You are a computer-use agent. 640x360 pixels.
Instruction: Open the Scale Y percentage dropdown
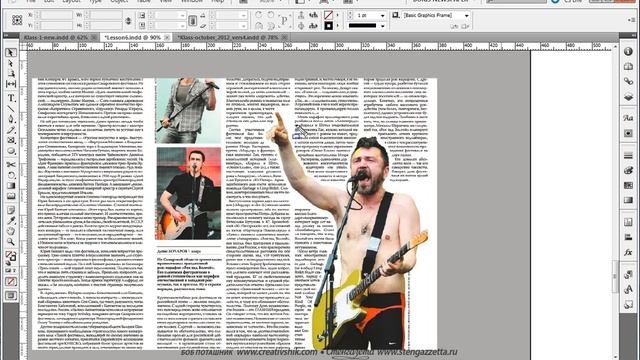tap(182, 26)
